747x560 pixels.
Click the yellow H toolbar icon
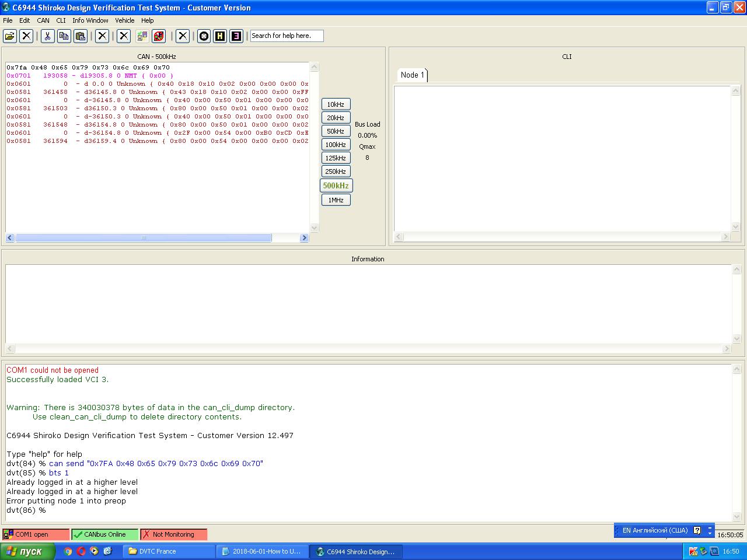coord(219,36)
